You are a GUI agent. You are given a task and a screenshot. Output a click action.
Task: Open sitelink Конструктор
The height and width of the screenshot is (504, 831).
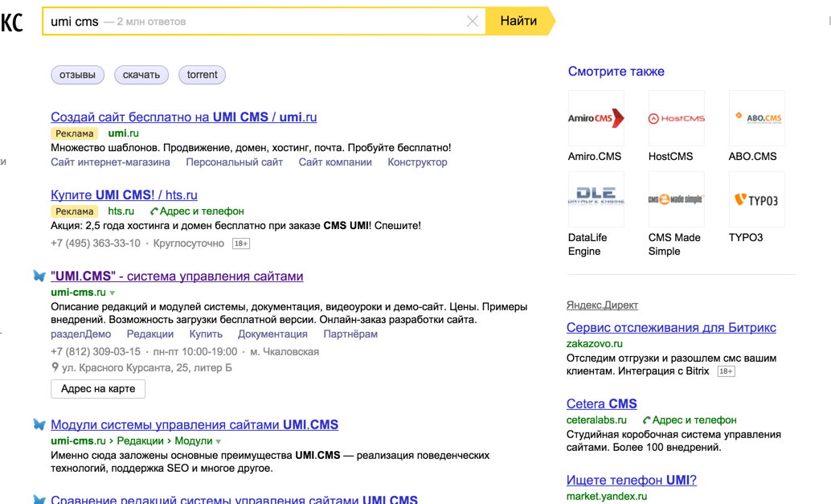click(x=417, y=162)
